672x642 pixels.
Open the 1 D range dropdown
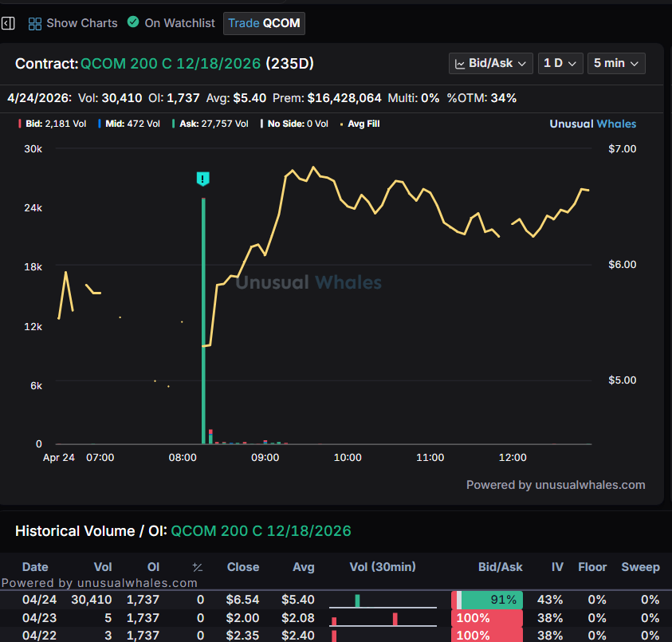click(x=560, y=64)
